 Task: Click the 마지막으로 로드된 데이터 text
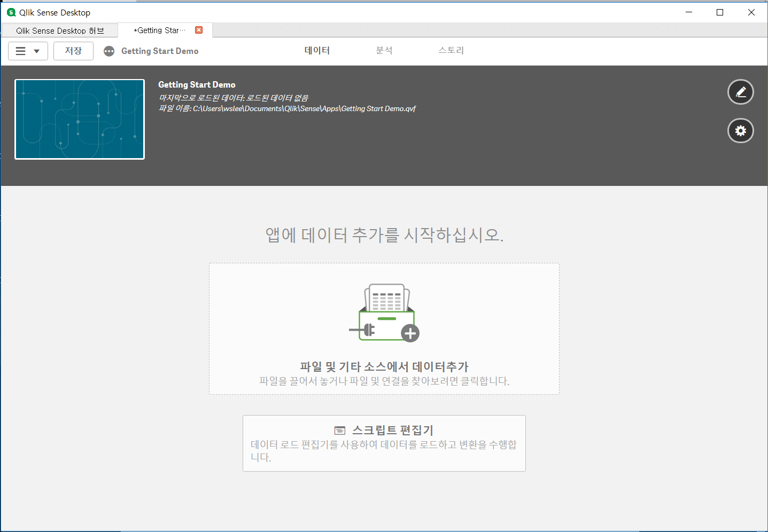point(234,98)
